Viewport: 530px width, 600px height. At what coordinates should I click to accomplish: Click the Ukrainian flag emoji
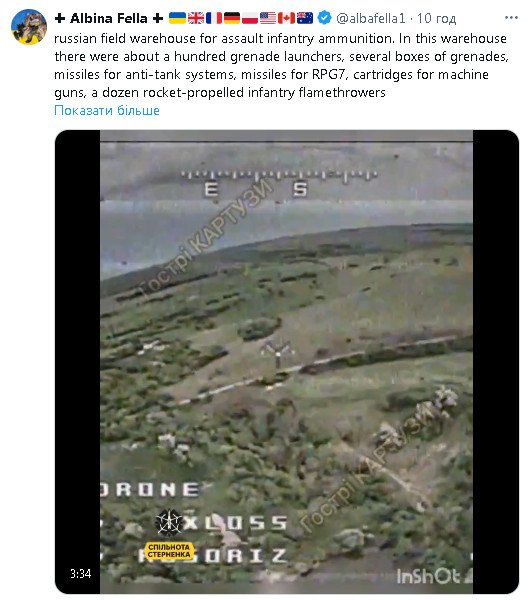177,18
